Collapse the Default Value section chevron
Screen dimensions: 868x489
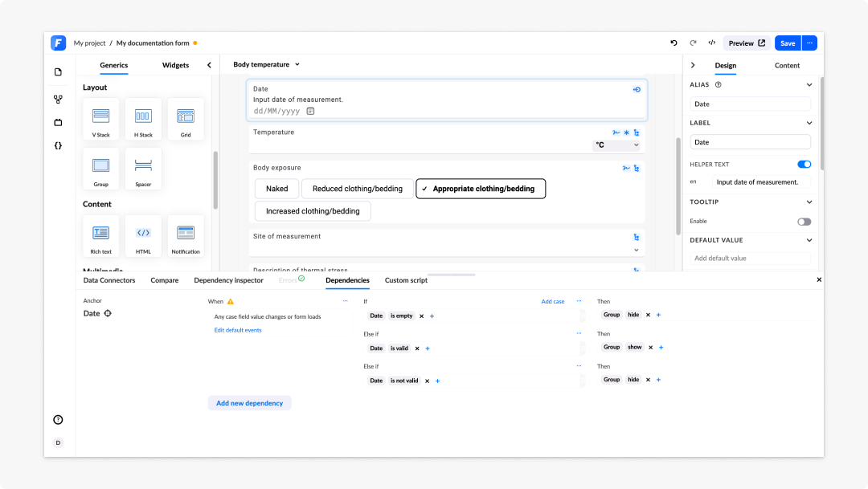pyautogui.click(x=809, y=240)
